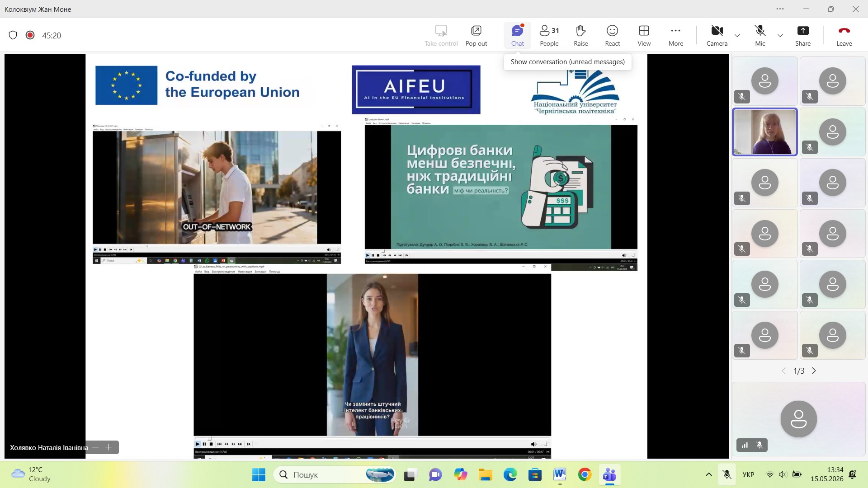
Task: Open the More actions menu
Action: click(x=676, y=36)
